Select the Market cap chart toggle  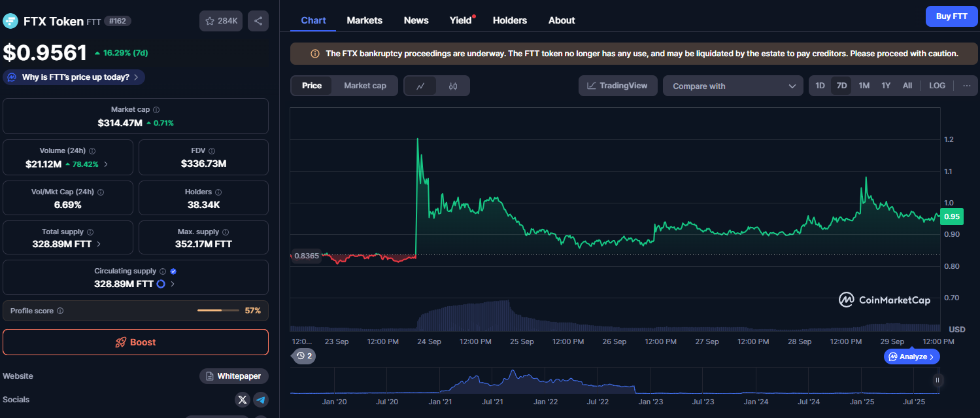point(365,86)
